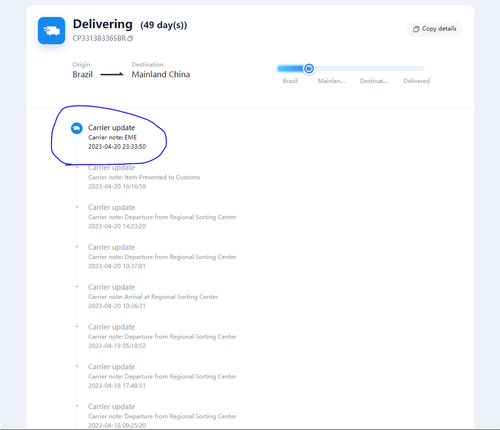
Task: Select the Destinat... stage label on progress bar
Action: (x=374, y=81)
